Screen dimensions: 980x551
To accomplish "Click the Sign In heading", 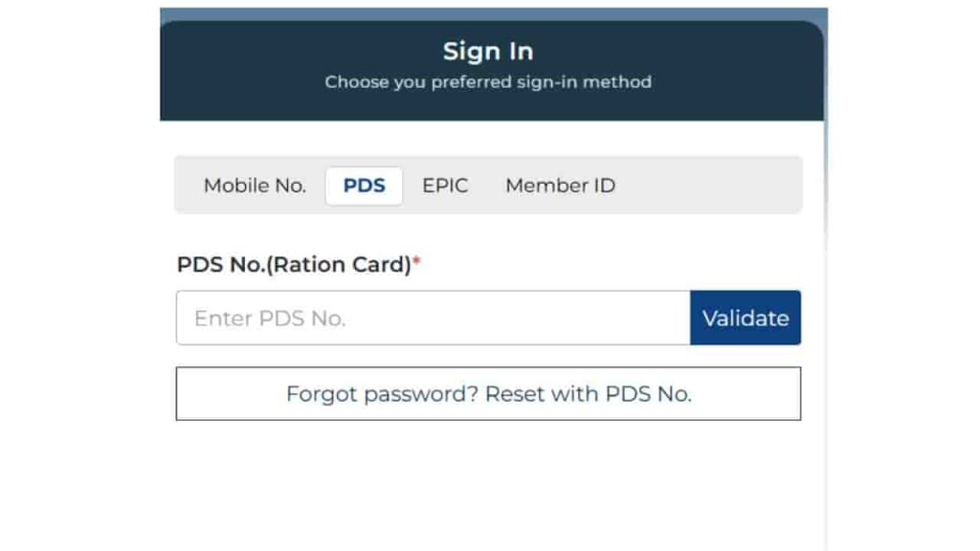I will click(488, 52).
